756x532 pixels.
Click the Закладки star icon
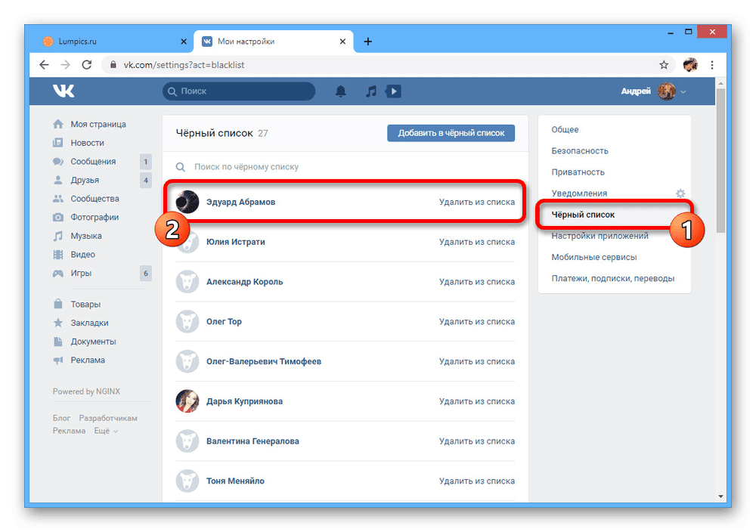pos(58,323)
